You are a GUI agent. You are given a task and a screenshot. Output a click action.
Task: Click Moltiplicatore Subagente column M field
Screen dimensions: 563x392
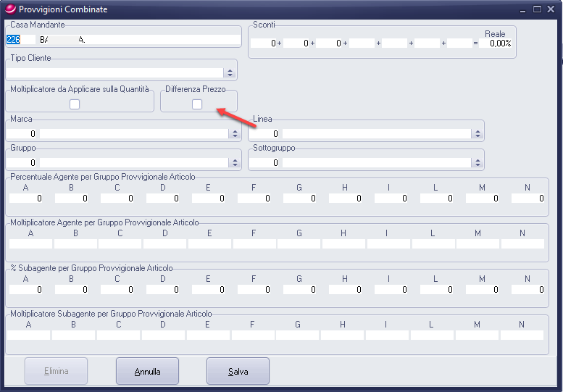[x=477, y=335]
